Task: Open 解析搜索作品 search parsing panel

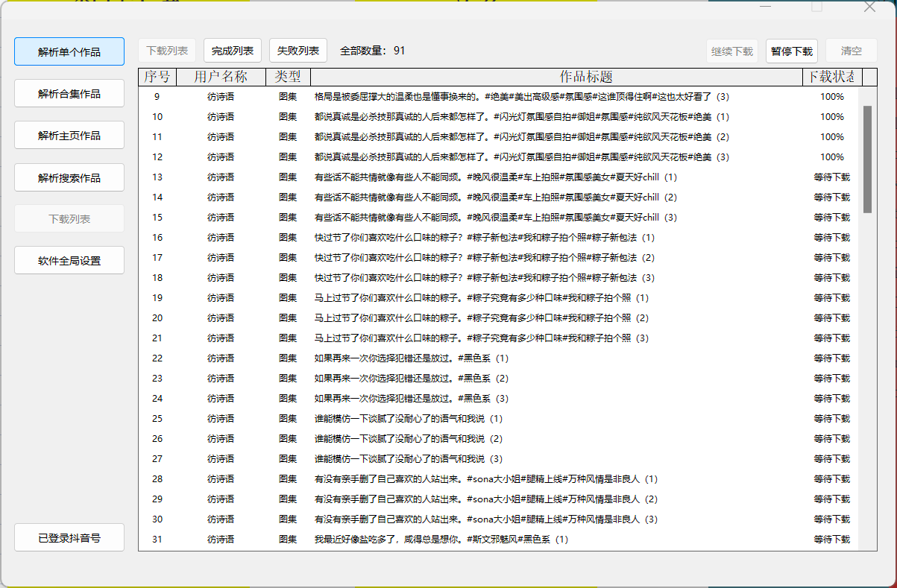Action: tap(69, 177)
